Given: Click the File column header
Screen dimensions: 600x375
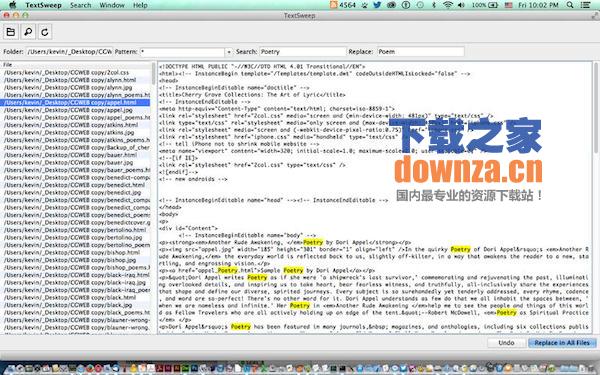Looking at the screenshot, I should (x=75, y=65).
